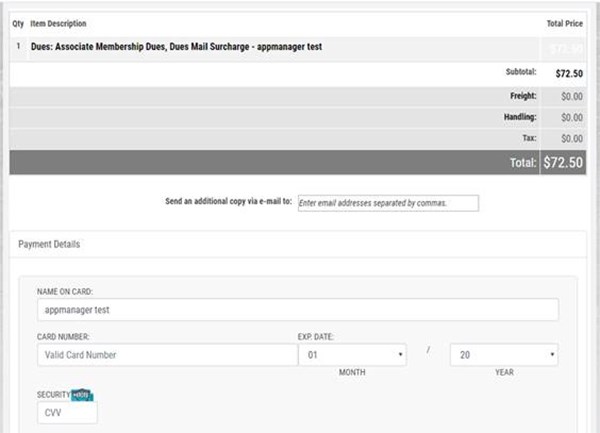Click the Qty column header
The image size is (600, 433).
18,23
